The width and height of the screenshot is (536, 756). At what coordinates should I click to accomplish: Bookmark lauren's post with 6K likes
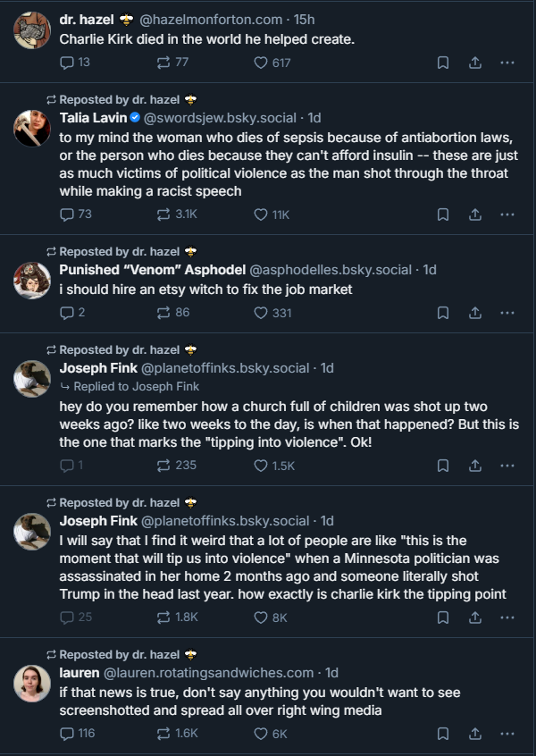[x=443, y=734]
